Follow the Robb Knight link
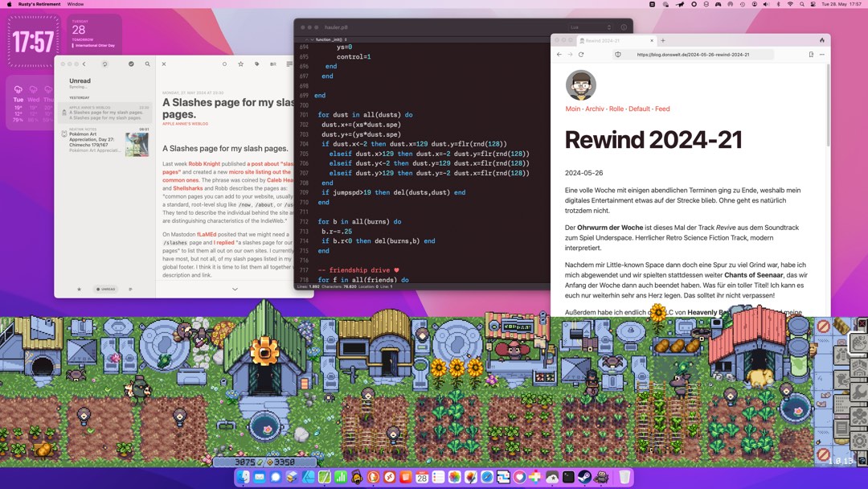Screen dimensions: 868x489 point(204,164)
